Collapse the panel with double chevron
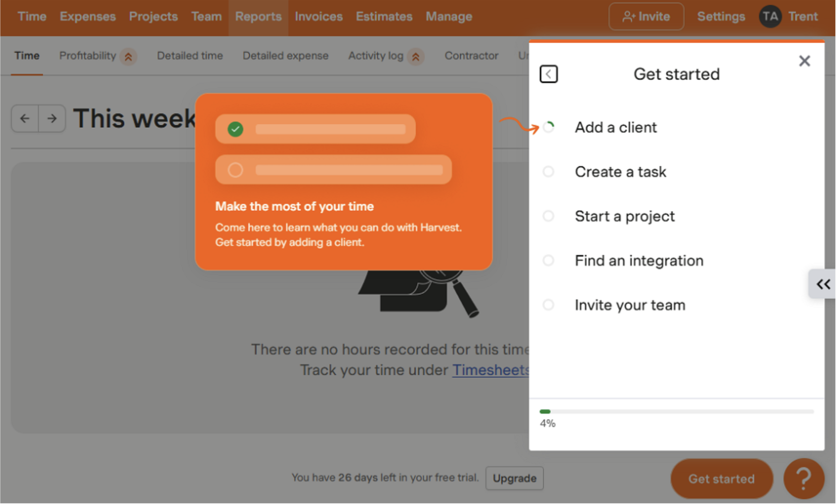838x504 pixels. point(823,284)
